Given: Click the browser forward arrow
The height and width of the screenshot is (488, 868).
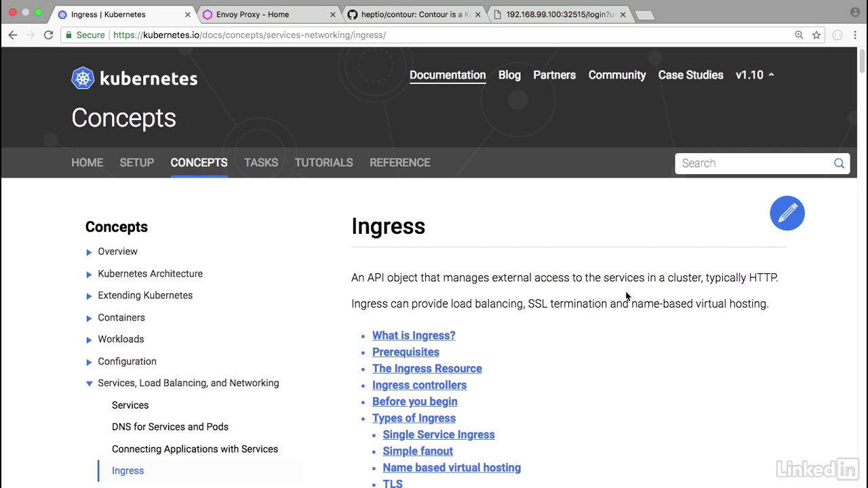Looking at the screenshot, I should tap(31, 35).
